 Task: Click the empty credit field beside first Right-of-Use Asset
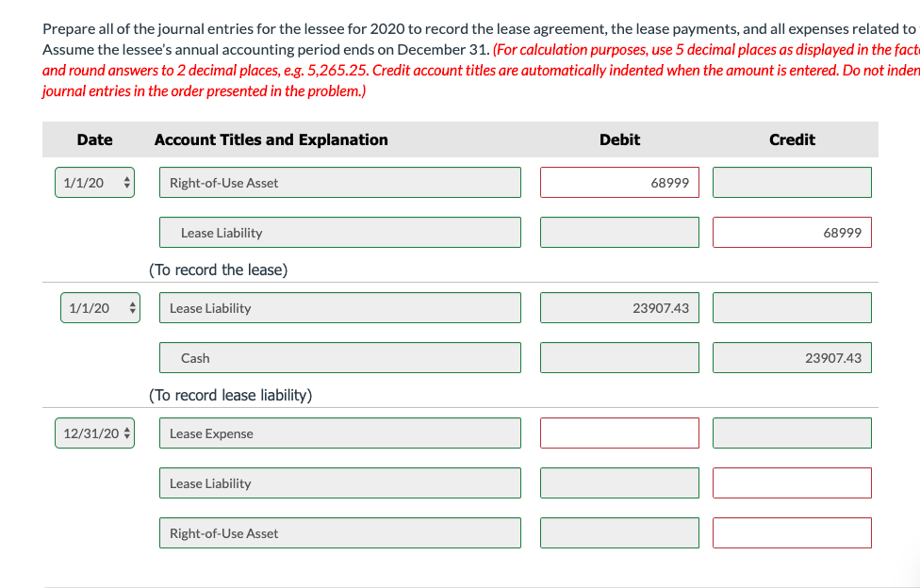[792, 183]
